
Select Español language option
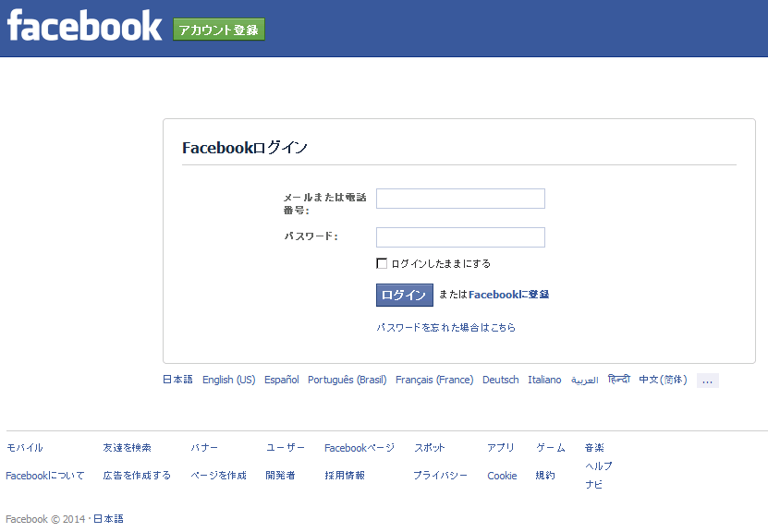[x=281, y=380]
